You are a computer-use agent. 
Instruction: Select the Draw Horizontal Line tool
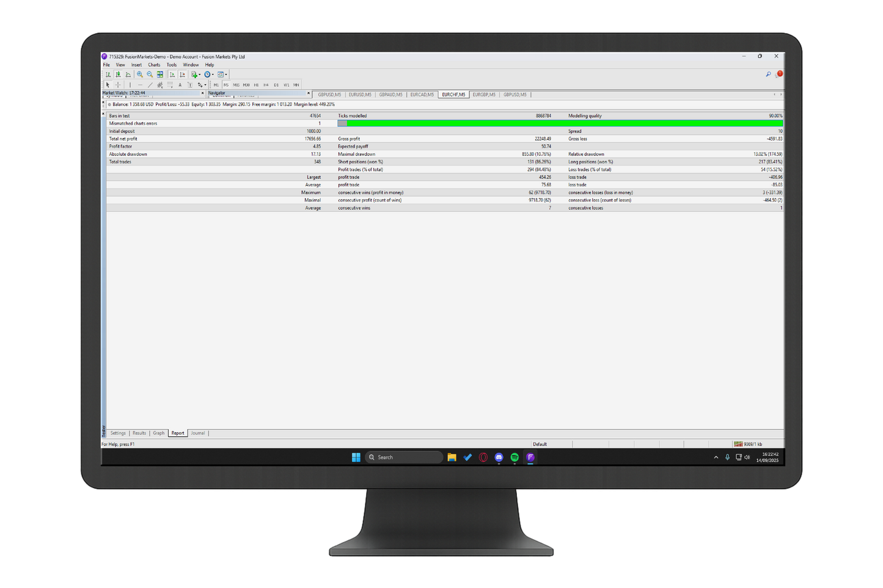click(x=141, y=85)
